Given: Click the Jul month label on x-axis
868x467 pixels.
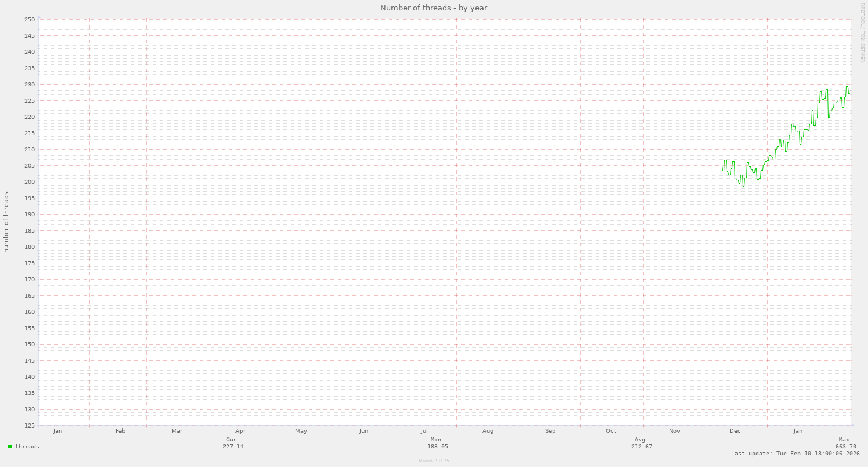Looking at the screenshot, I should point(424,431).
